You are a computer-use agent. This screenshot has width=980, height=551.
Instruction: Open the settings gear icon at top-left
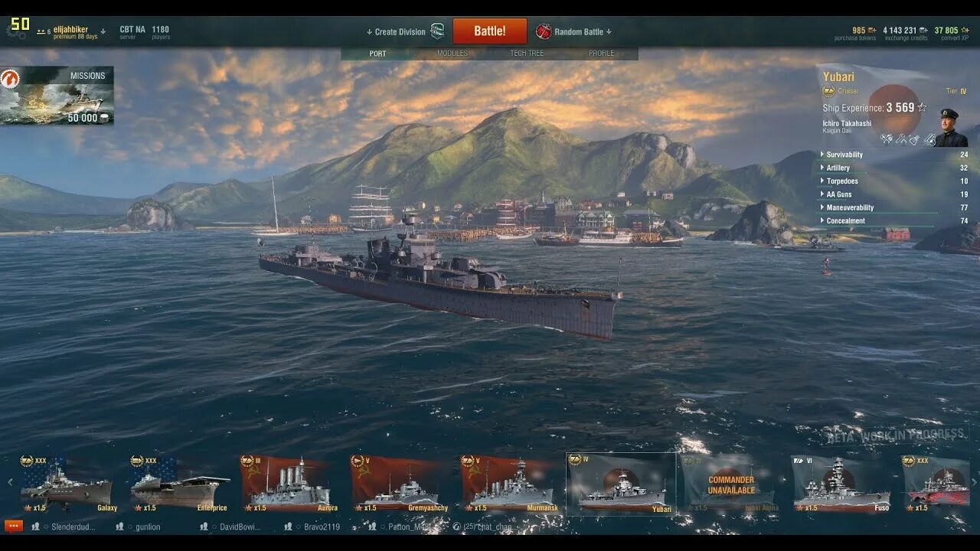[15, 31]
